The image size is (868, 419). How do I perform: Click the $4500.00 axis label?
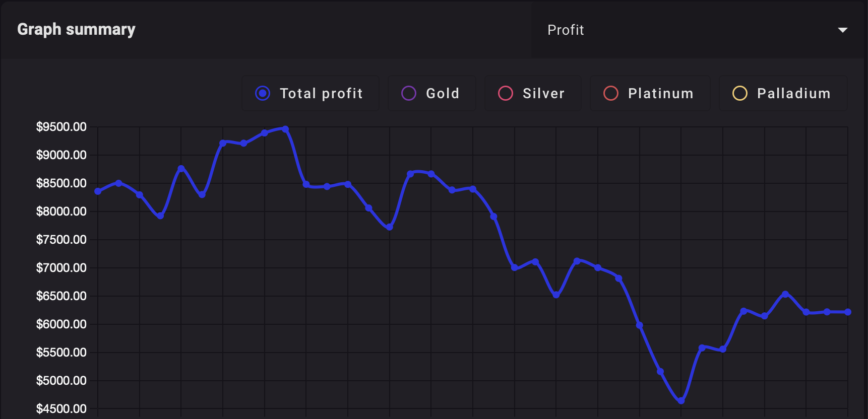click(x=61, y=408)
